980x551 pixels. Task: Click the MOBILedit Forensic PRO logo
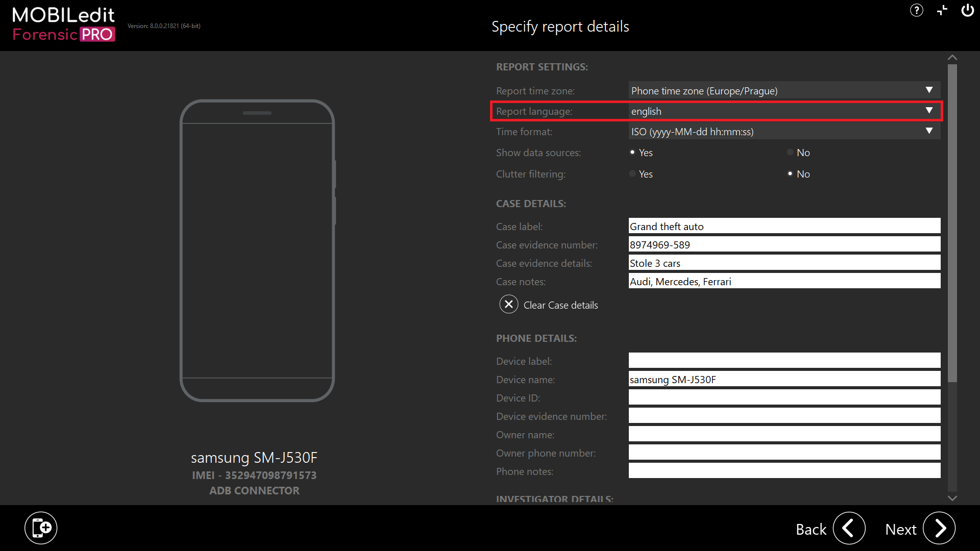pyautogui.click(x=63, y=24)
